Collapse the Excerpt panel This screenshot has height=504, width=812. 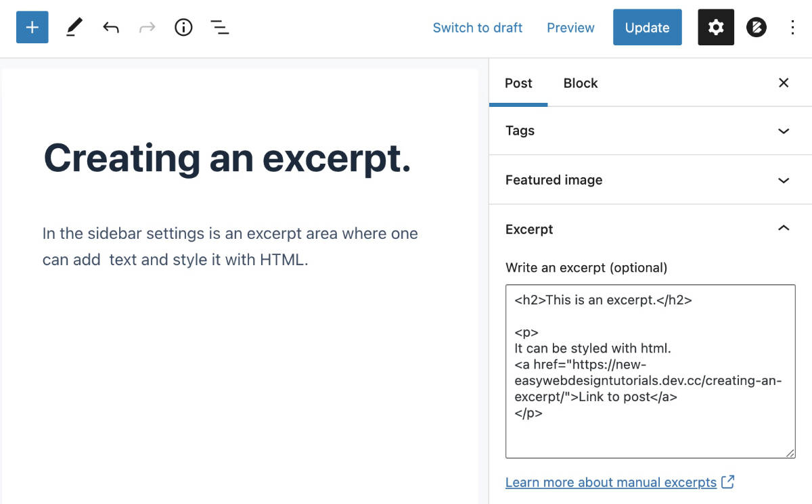pyautogui.click(x=650, y=229)
